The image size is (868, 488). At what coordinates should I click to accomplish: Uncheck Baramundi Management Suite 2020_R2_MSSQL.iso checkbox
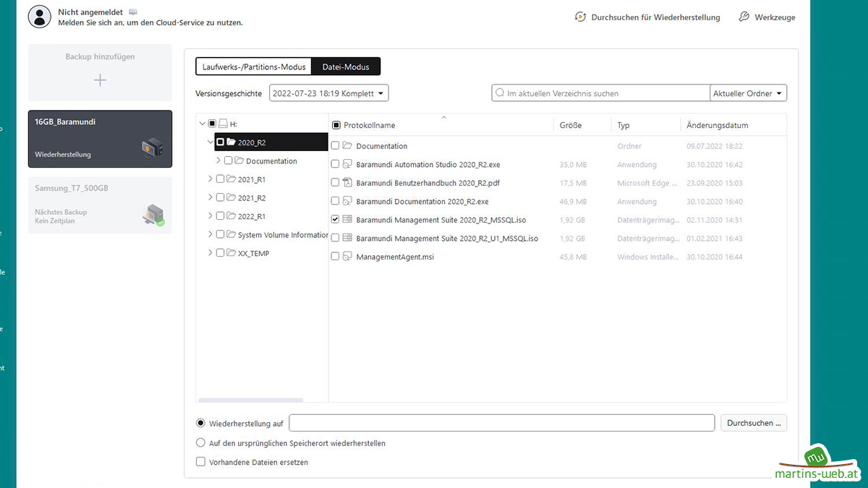pyautogui.click(x=335, y=219)
